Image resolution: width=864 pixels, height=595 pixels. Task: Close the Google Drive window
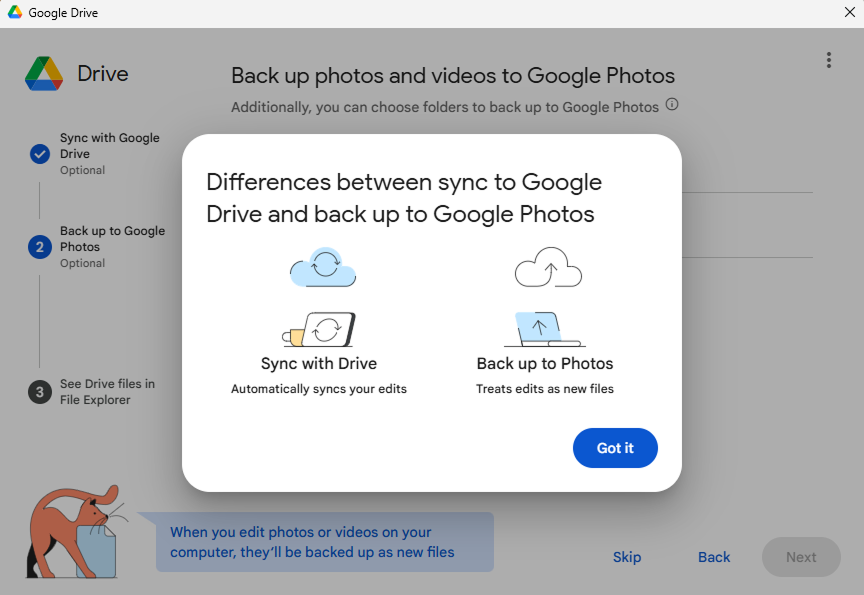click(849, 13)
